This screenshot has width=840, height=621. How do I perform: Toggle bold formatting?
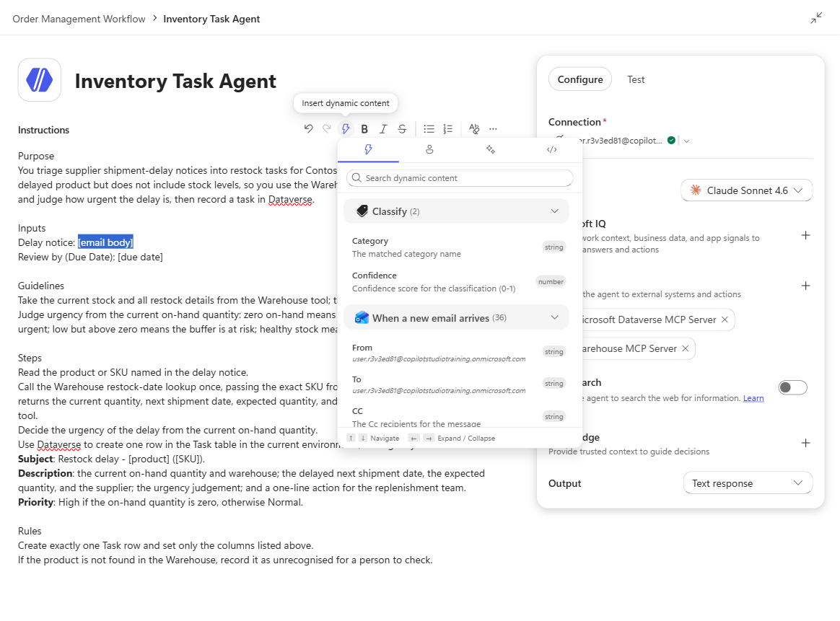click(x=364, y=128)
